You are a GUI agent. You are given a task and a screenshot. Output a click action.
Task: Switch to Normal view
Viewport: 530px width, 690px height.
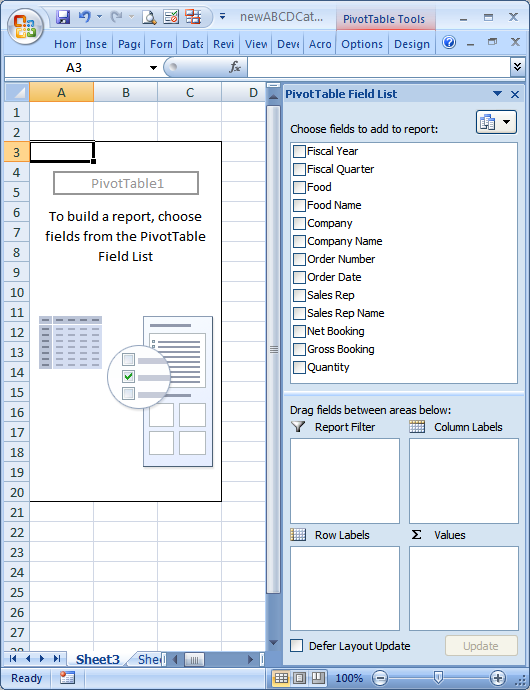click(x=281, y=678)
